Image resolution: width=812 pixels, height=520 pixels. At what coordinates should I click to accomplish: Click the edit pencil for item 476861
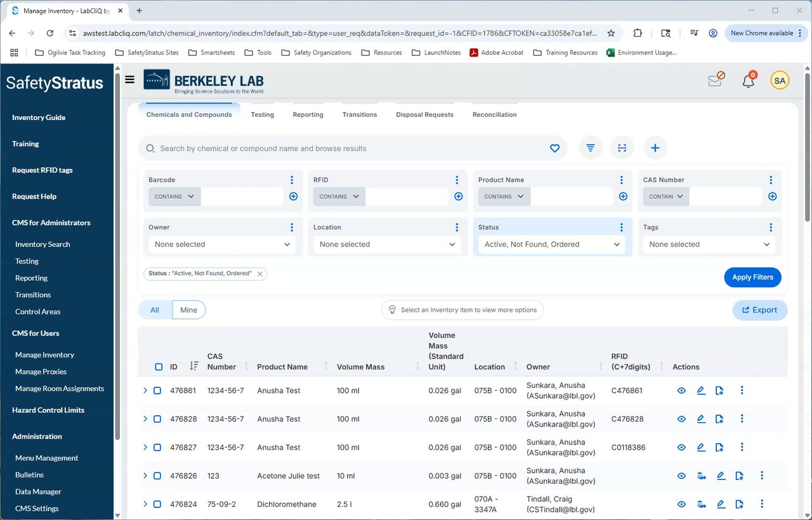(701, 390)
